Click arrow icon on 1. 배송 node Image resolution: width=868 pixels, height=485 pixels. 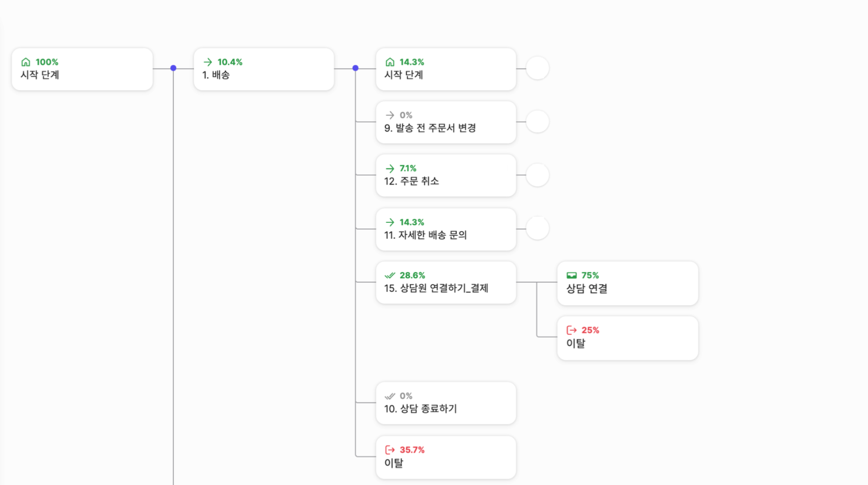[208, 62]
